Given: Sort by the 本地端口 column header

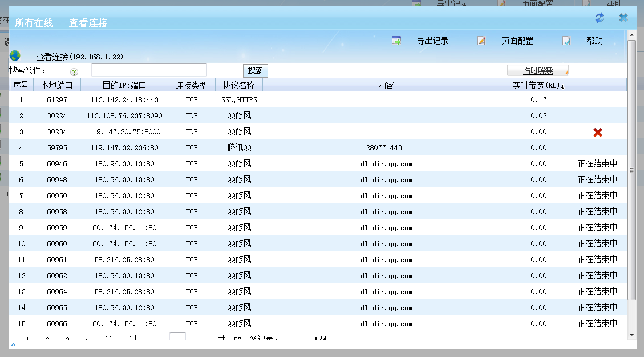Looking at the screenshot, I should pos(57,86).
